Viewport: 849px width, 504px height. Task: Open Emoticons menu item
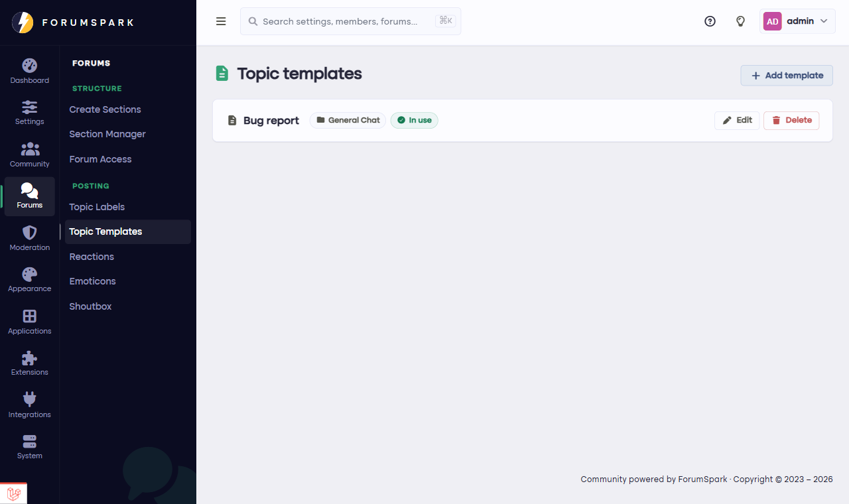click(x=93, y=281)
